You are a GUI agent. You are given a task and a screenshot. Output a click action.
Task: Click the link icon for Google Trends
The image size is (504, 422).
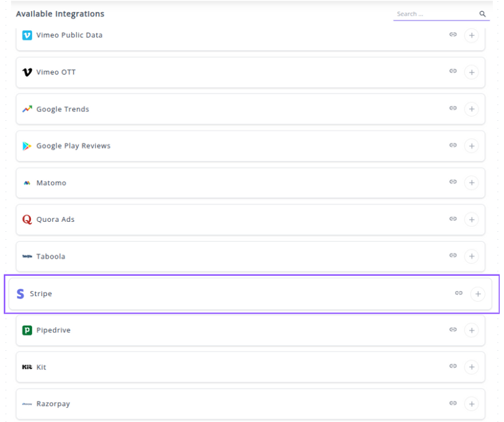click(453, 108)
